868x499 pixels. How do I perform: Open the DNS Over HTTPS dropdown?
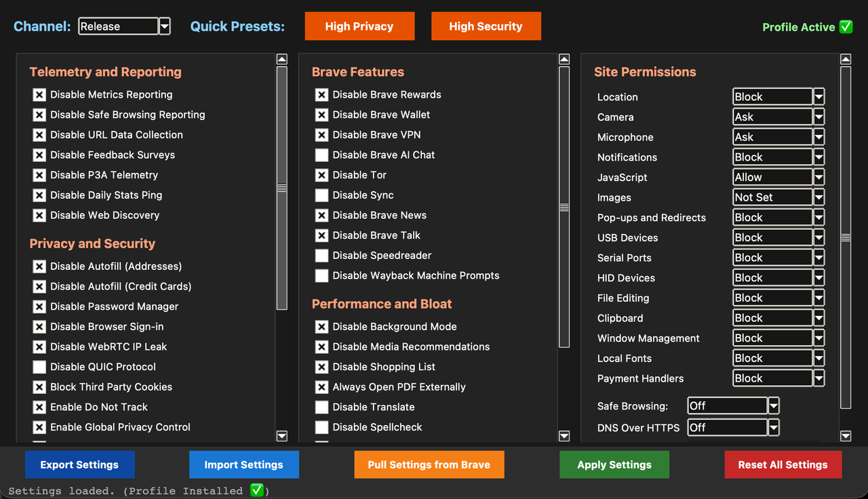(x=733, y=428)
